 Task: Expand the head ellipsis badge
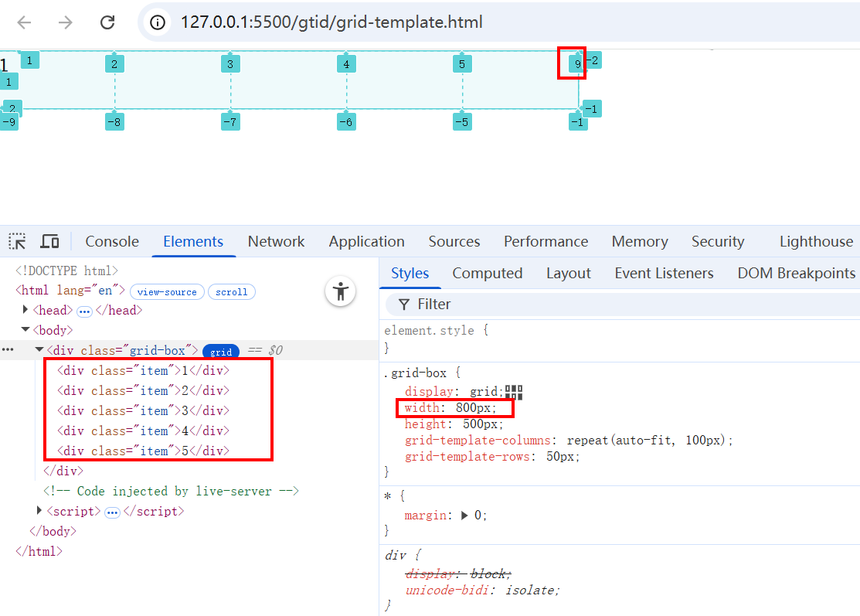[x=84, y=311]
